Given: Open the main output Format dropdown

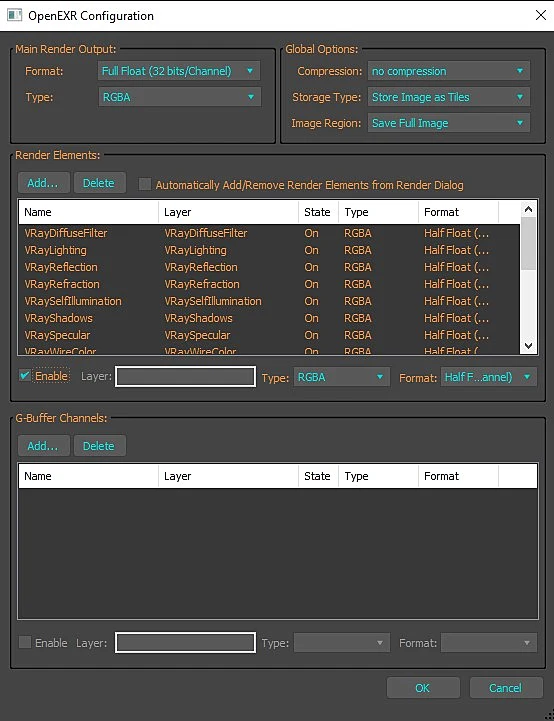Looking at the screenshot, I should [179, 71].
